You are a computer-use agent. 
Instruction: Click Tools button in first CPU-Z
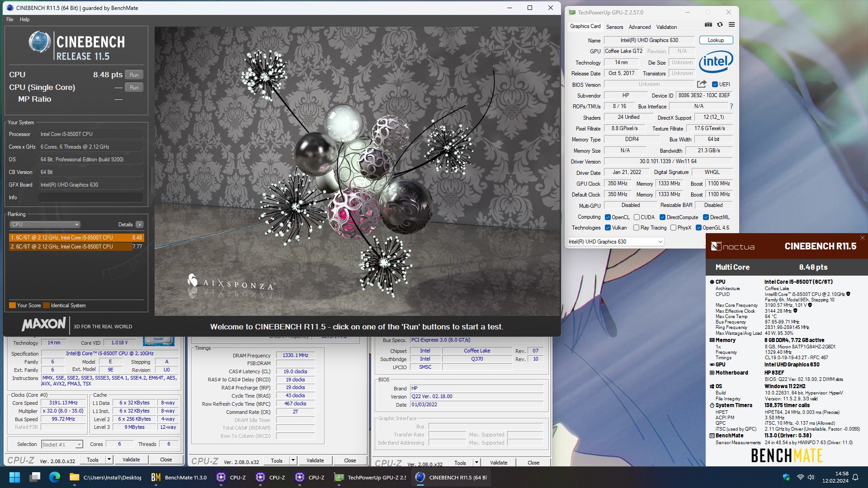click(93, 460)
